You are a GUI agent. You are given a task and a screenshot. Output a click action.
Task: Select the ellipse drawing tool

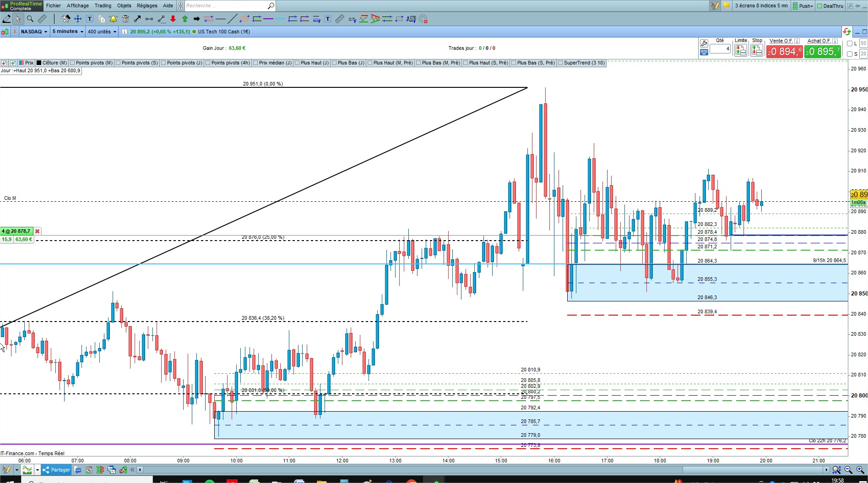244,19
